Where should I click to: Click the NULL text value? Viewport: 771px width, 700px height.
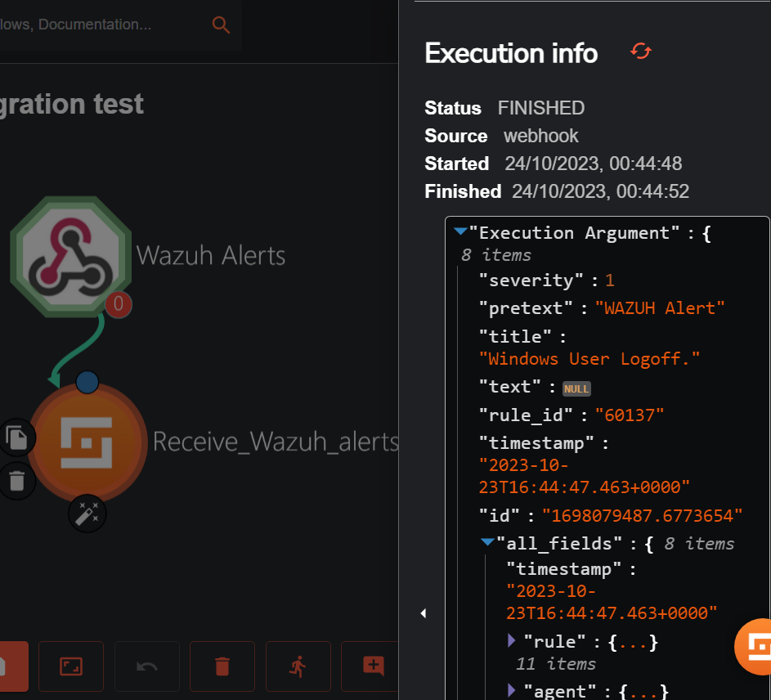576,388
